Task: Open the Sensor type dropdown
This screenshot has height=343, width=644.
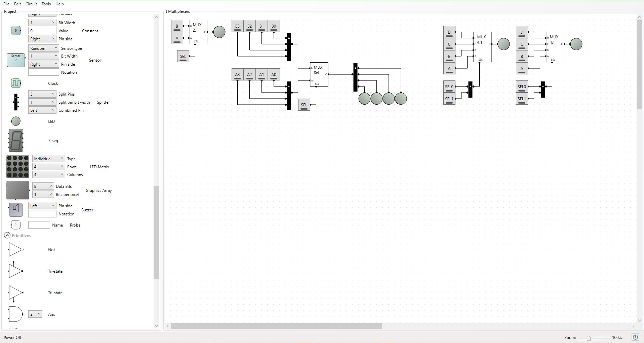Action: coord(43,48)
